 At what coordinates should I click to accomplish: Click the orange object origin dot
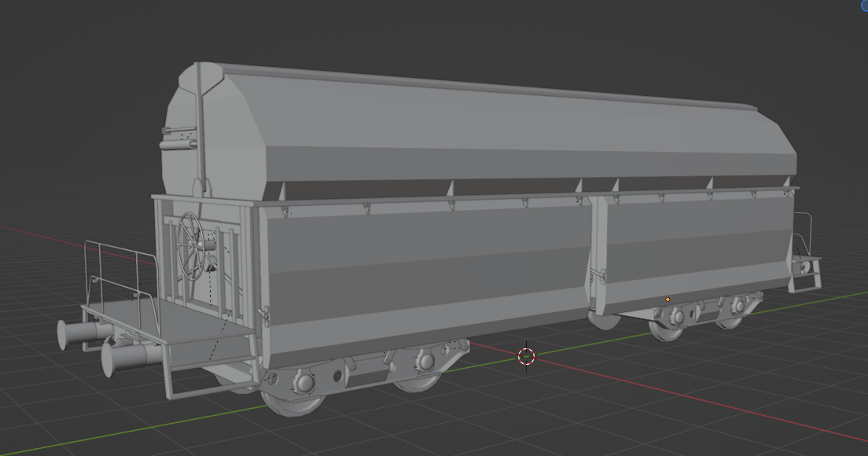(668, 300)
